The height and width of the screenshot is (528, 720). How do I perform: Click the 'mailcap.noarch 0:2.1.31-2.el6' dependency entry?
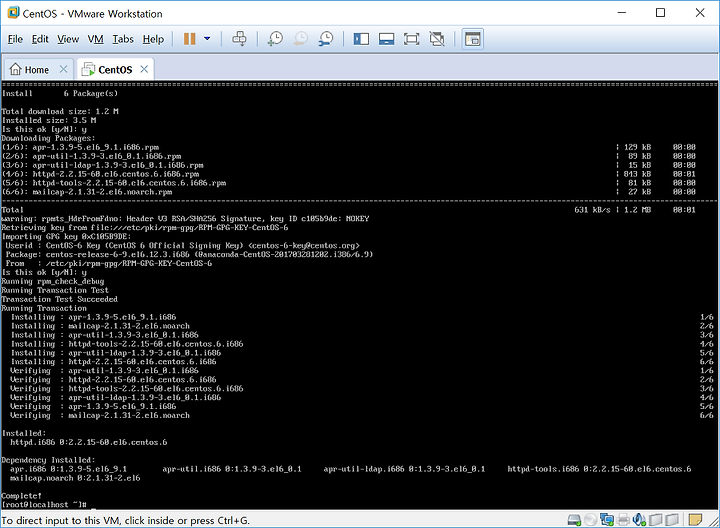75,478
